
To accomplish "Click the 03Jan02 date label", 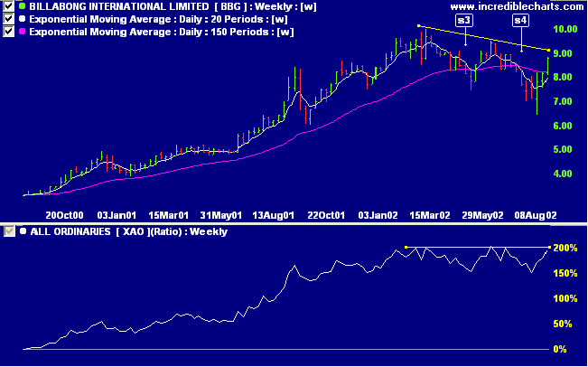I will (378, 215).
